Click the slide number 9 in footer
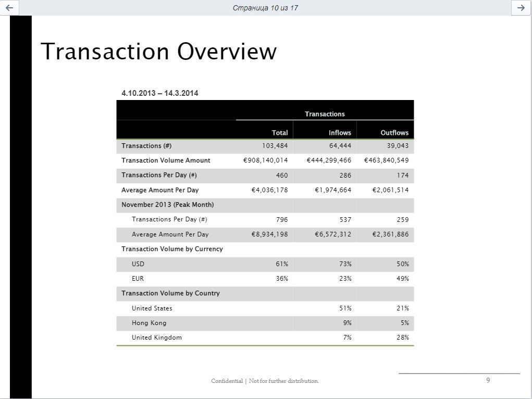 [488, 380]
